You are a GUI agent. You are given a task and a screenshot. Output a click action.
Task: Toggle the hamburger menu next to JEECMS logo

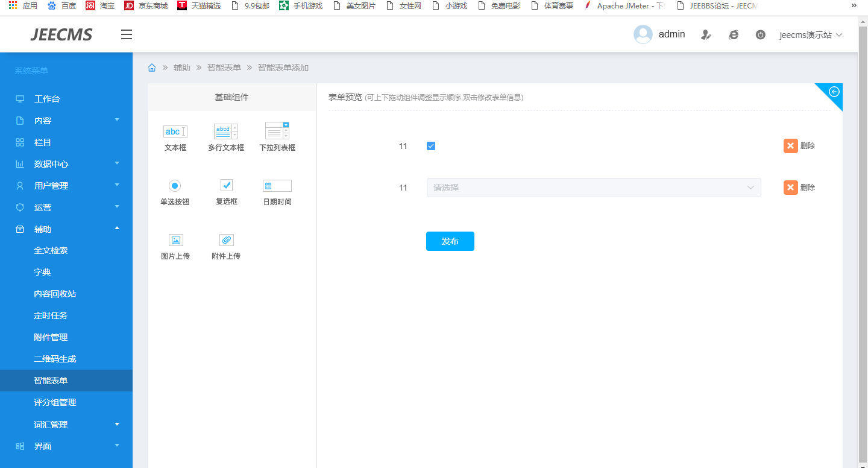[127, 34]
